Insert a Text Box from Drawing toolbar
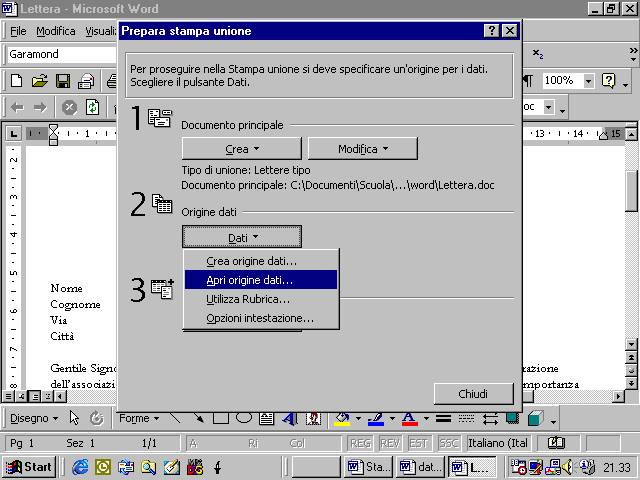Viewport: 640px width, 480px height. point(267,418)
